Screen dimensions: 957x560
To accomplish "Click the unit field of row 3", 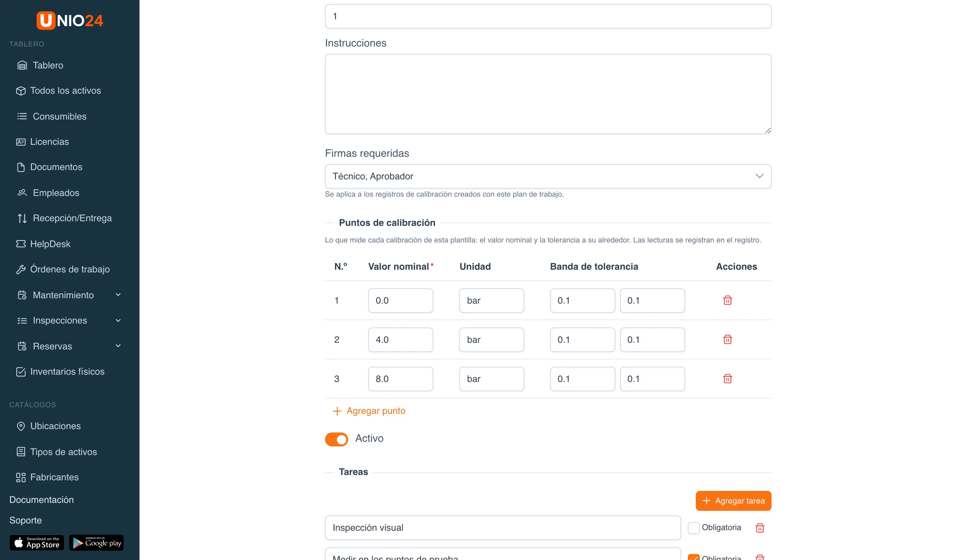I will [491, 379].
